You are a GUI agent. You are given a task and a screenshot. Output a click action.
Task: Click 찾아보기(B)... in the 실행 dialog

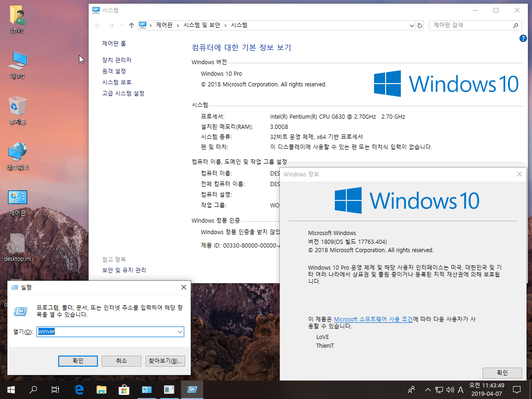point(165,361)
